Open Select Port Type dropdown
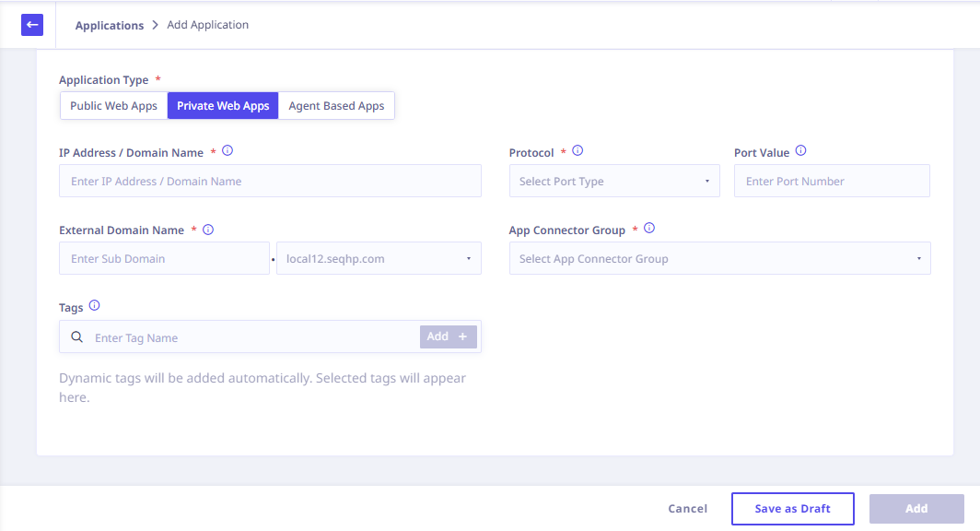980x531 pixels. point(614,181)
